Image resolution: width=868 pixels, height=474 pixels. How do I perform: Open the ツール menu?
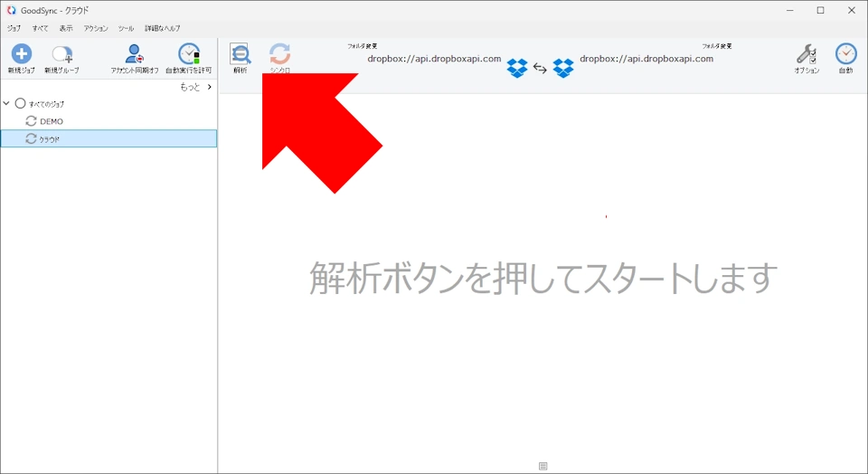click(x=126, y=28)
